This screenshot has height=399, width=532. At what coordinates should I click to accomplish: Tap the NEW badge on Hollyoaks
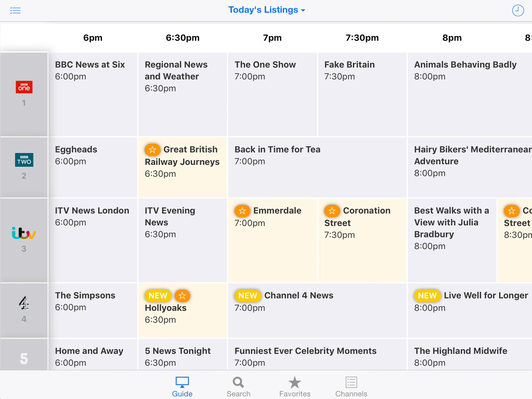coord(158,296)
